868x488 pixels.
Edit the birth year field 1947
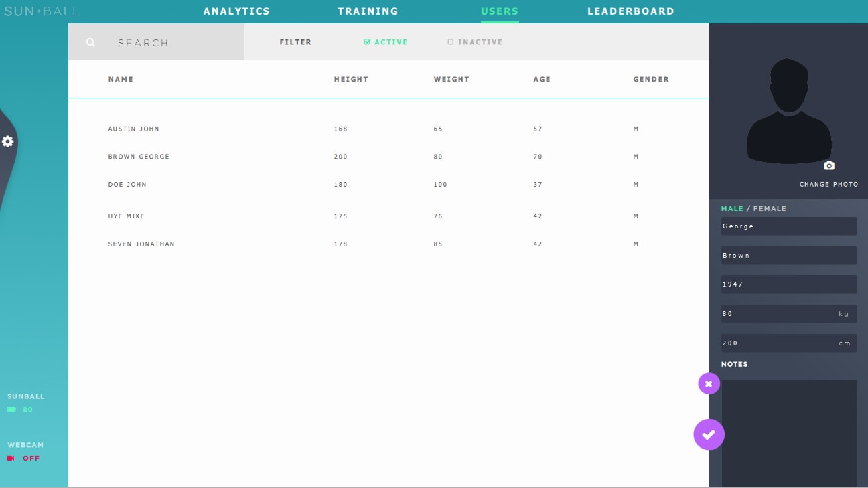(789, 284)
